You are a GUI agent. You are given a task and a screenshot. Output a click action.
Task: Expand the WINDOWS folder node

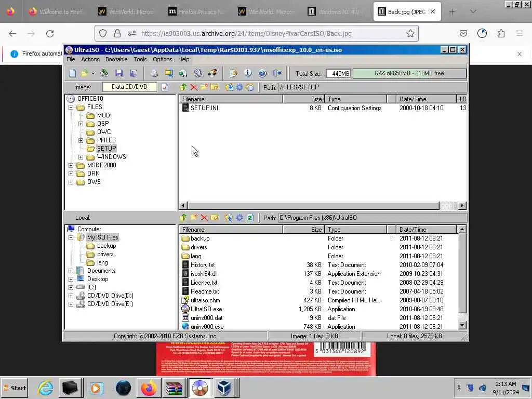(81, 157)
